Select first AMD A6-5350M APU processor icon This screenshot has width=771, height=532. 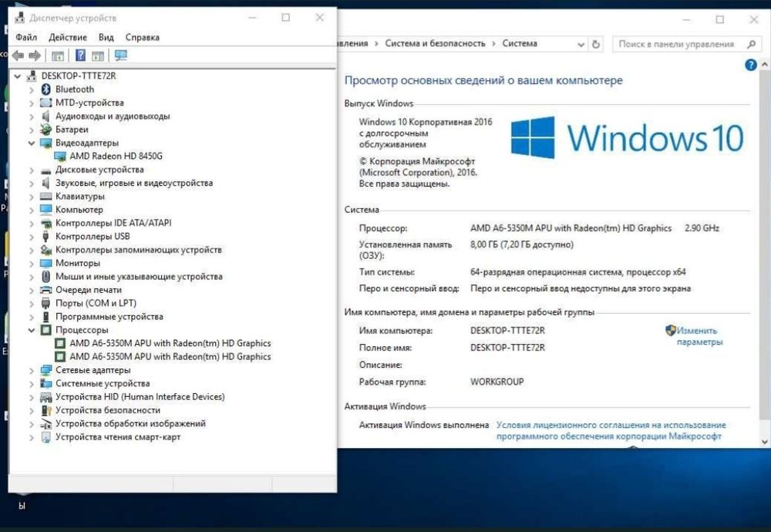pyautogui.click(x=60, y=343)
